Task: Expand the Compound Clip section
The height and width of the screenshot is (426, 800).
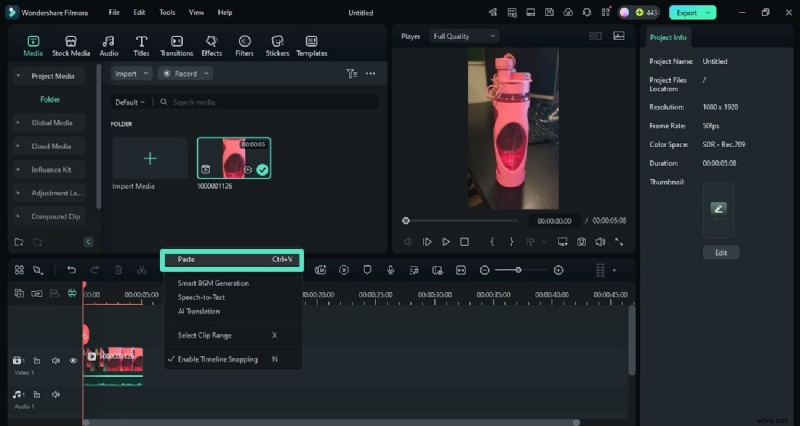Action: 18,216
